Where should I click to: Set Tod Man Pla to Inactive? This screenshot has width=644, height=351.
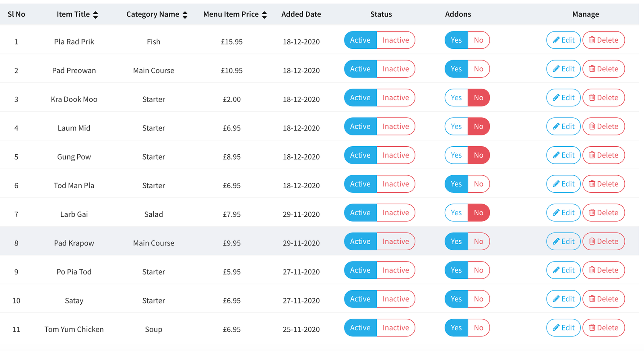pyautogui.click(x=396, y=184)
